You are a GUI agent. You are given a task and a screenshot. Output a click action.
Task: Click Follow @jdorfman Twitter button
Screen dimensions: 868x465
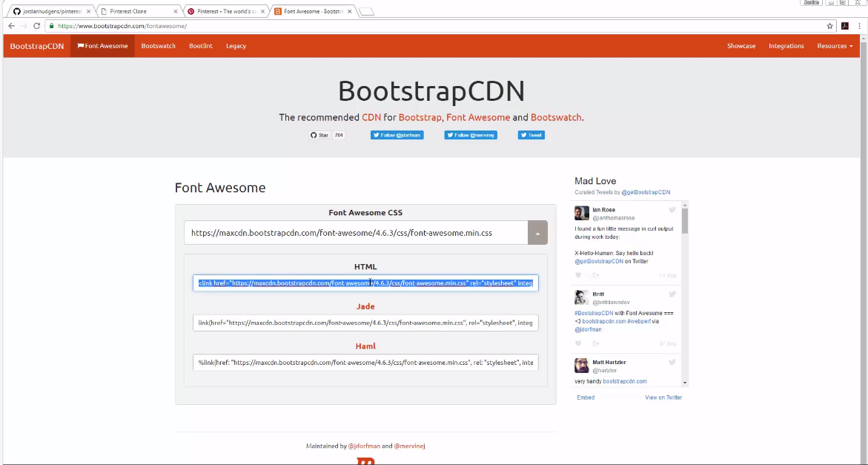[397, 135]
